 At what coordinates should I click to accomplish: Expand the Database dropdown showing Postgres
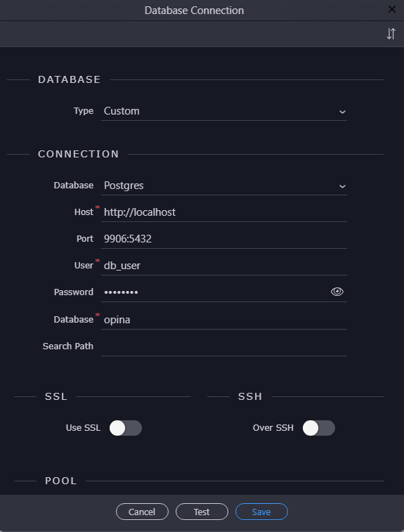pyautogui.click(x=224, y=186)
